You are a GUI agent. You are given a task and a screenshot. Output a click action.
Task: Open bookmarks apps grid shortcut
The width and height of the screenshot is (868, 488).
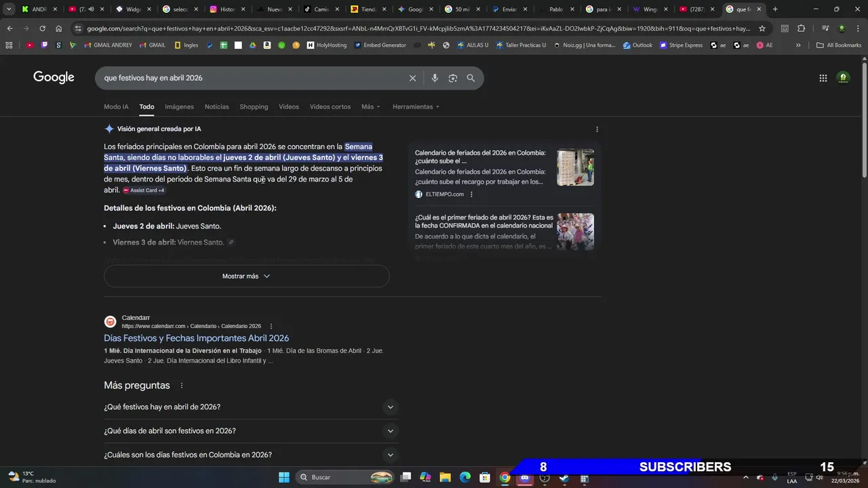(x=9, y=45)
